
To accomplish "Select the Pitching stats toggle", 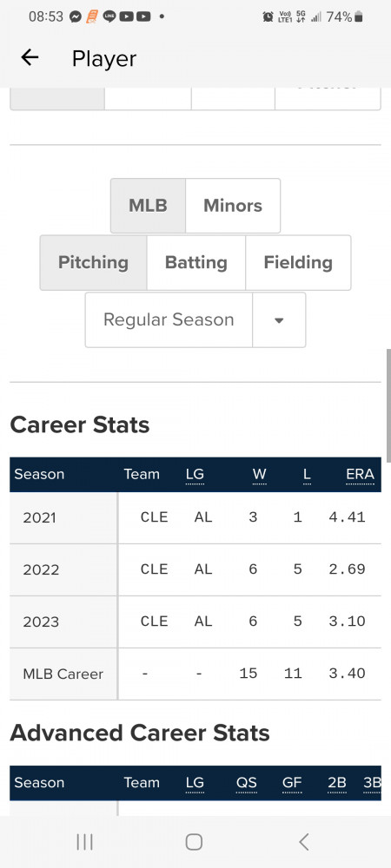I will pos(93,262).
